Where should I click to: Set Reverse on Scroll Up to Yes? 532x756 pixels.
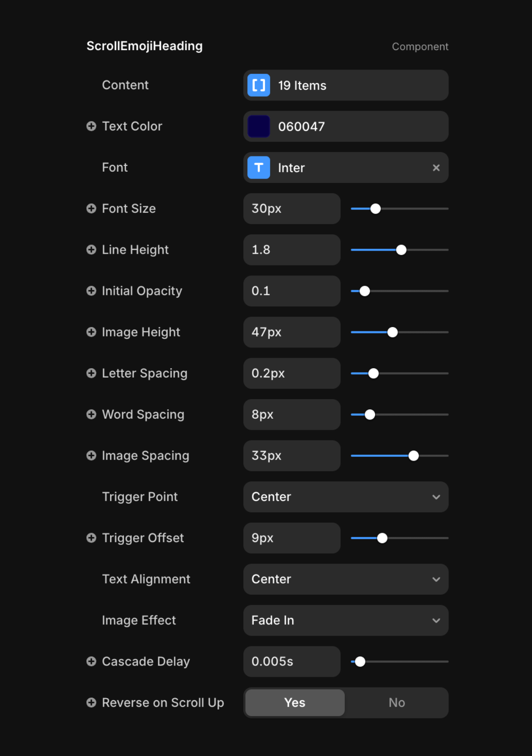pyautogui.click(x=295, y=703)
